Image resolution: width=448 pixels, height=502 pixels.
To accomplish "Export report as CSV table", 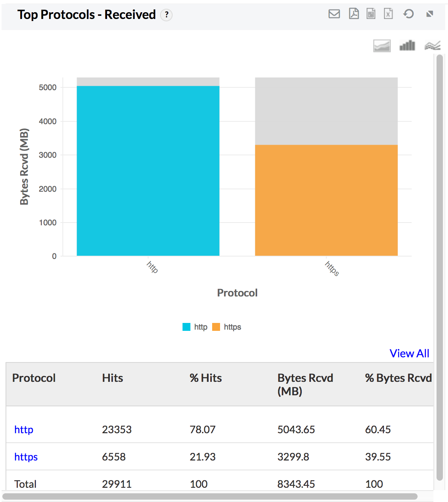I will [371, 14].
